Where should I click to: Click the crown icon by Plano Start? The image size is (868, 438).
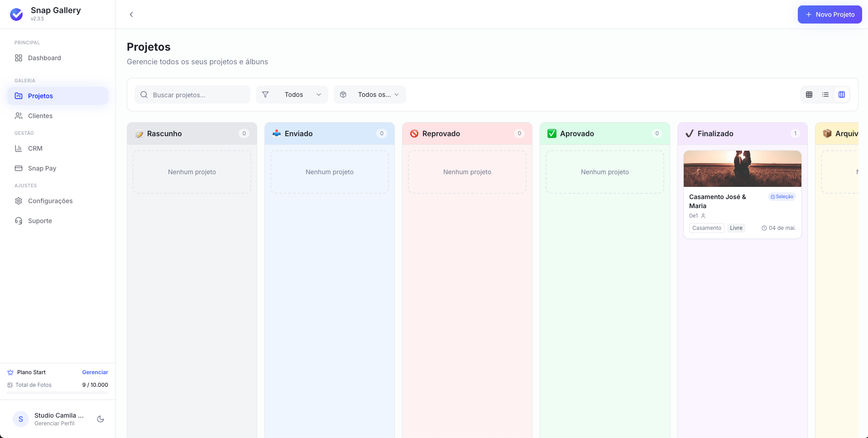(10, 372)
